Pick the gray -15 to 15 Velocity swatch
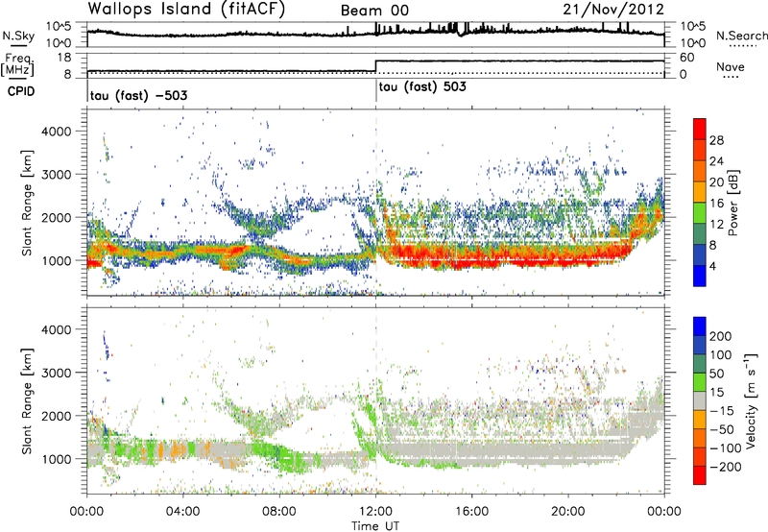 700,400
